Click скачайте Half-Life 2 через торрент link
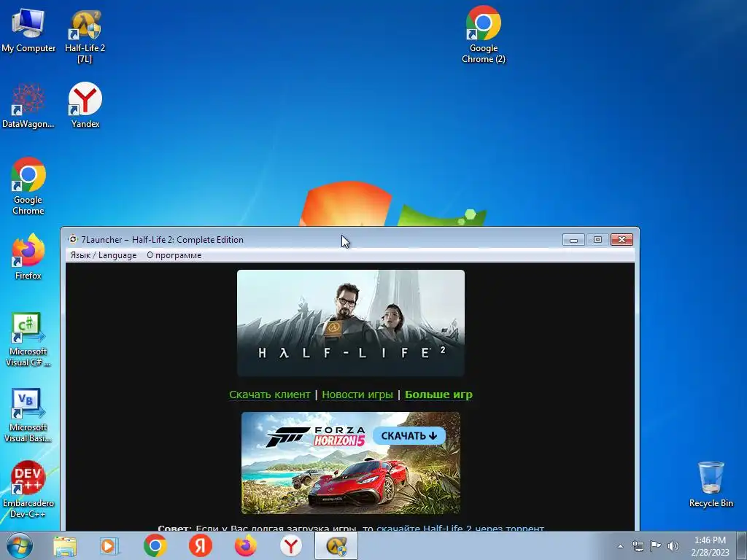Viewport: 747px width, 560px height. (460, 528)
